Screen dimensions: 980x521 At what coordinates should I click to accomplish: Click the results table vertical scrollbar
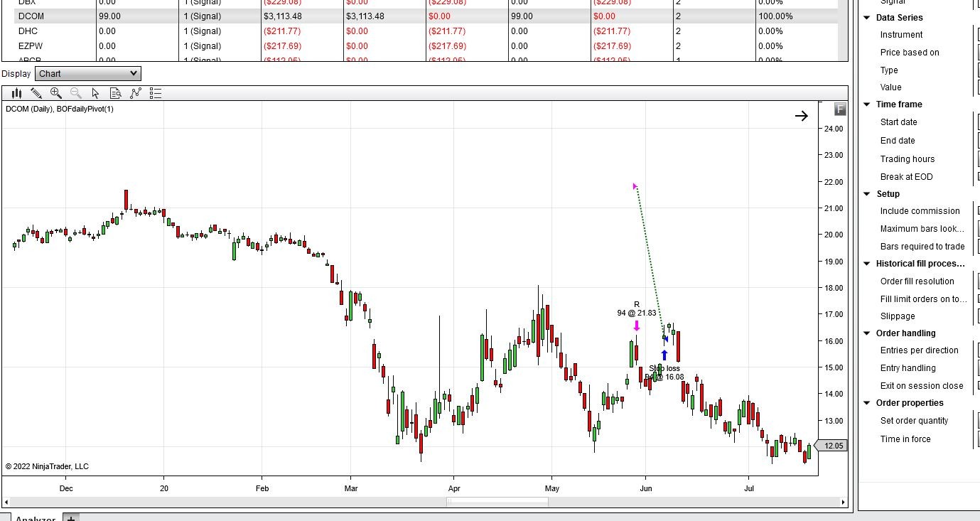843,30
